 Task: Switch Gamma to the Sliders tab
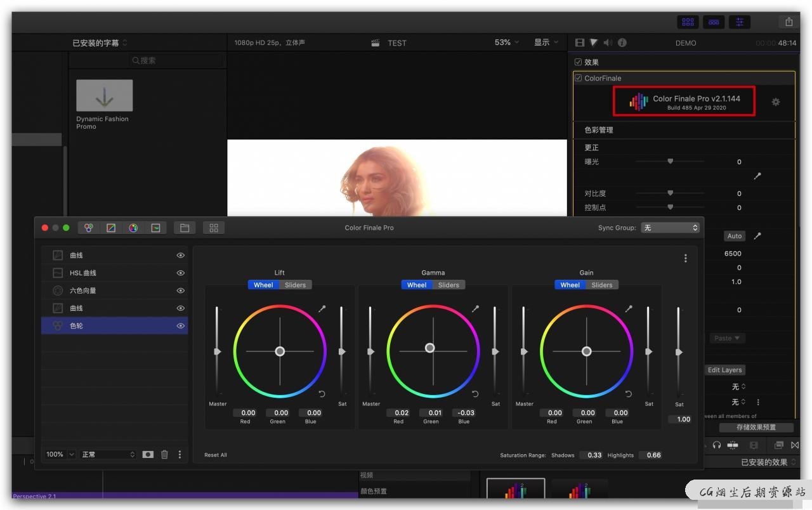coord(449,285)
